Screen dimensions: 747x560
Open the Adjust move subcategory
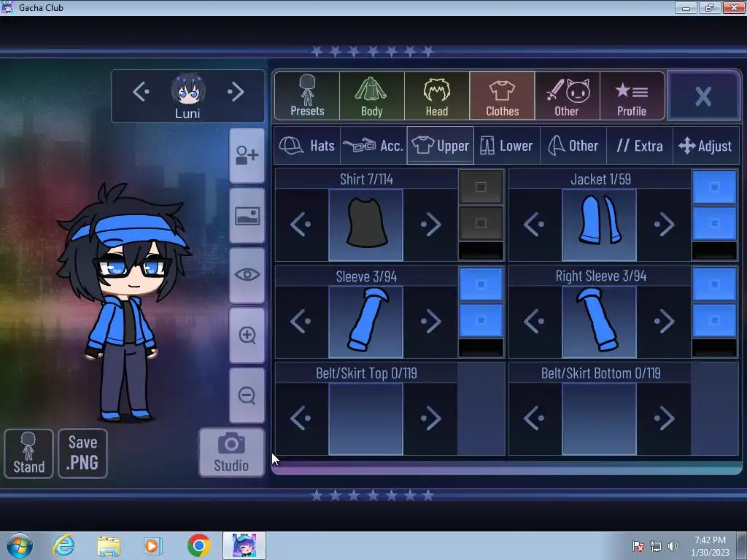(705, 145)
